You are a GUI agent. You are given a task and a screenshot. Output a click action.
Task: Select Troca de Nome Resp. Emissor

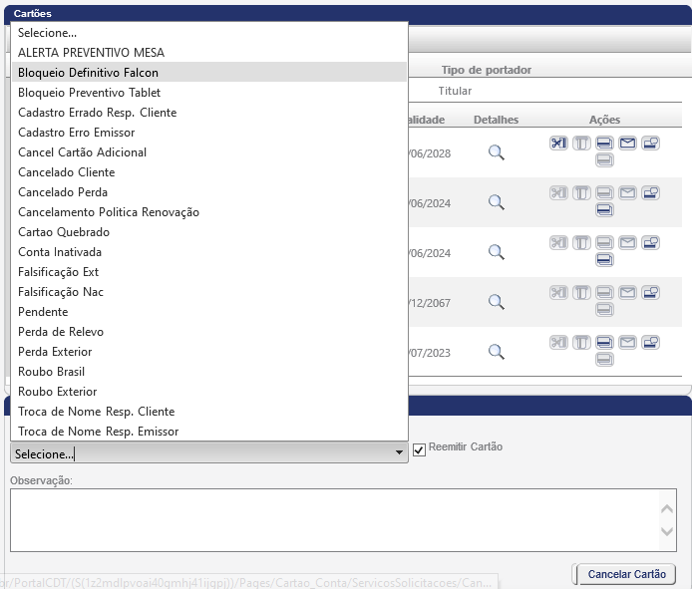point(98,432)
